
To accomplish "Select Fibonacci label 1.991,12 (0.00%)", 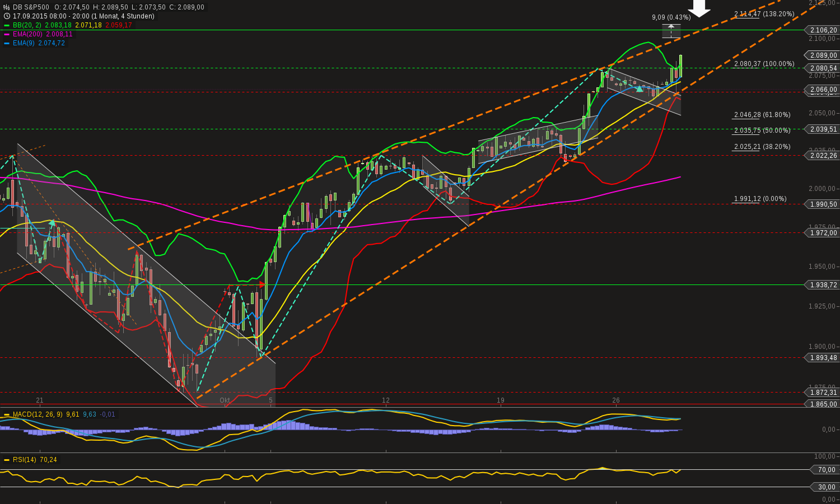I will pyautogui.click(x=760, y=199).
